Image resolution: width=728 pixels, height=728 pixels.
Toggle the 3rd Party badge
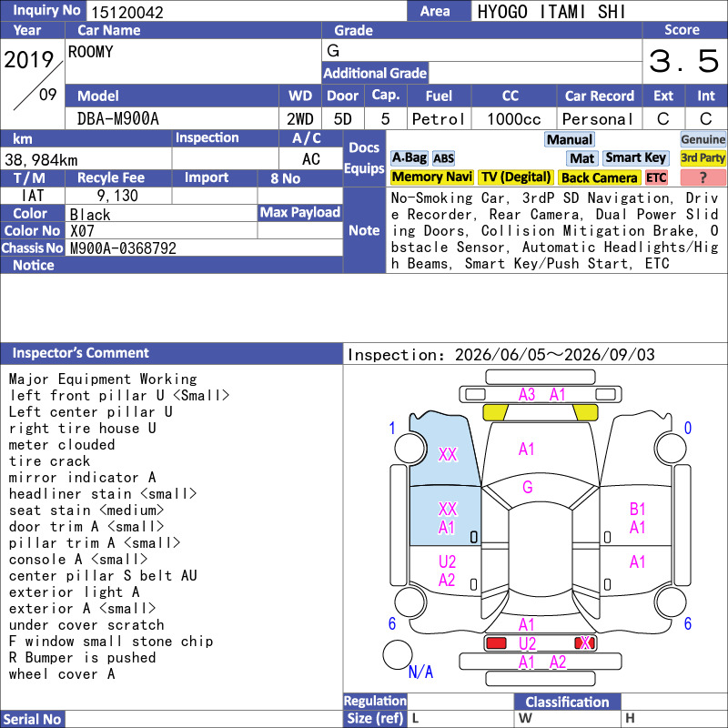pos(703,158)
